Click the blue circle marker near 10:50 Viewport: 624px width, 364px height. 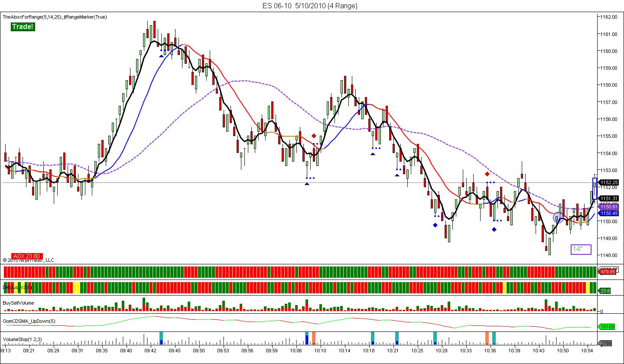coord(558,218)
